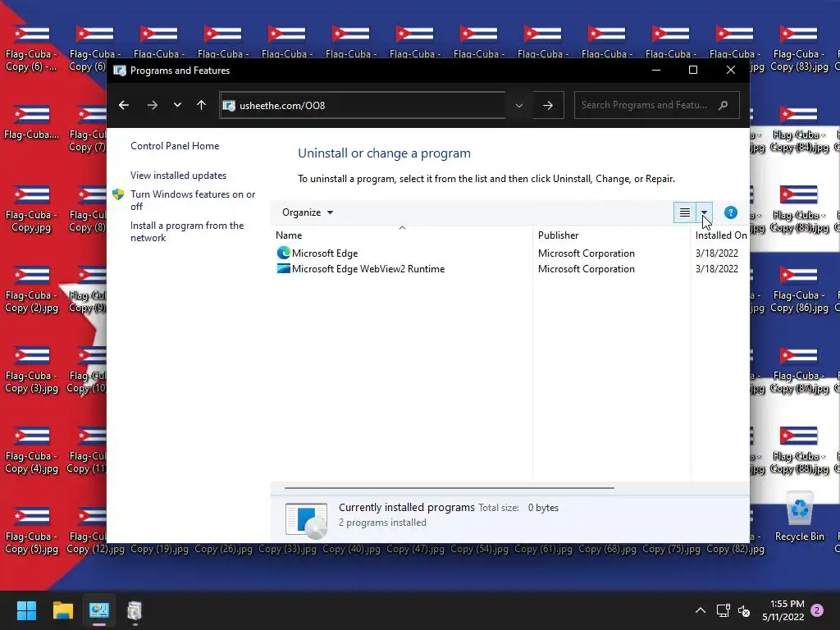This screenshot has width=840, height=630.
Task: Click the address bar text usheethe.com/OO8
Action: [282, 106]
